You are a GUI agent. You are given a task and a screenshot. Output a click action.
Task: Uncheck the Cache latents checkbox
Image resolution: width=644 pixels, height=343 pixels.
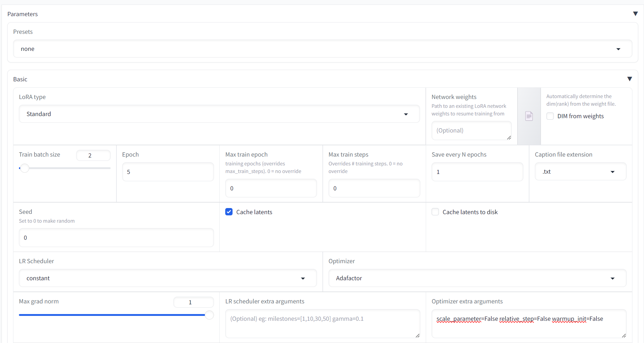(229, 212)
